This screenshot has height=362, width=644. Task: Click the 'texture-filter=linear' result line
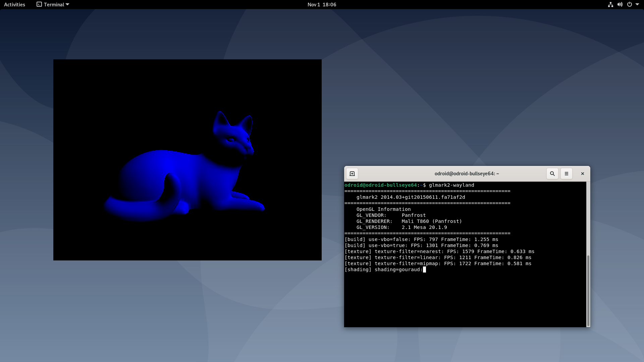click(x=438, y=257)
